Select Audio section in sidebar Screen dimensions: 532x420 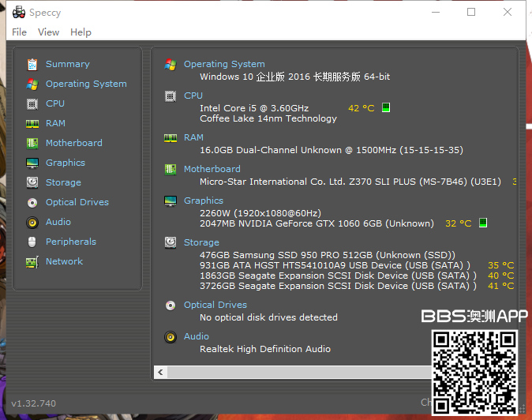(x=58, y=222)
